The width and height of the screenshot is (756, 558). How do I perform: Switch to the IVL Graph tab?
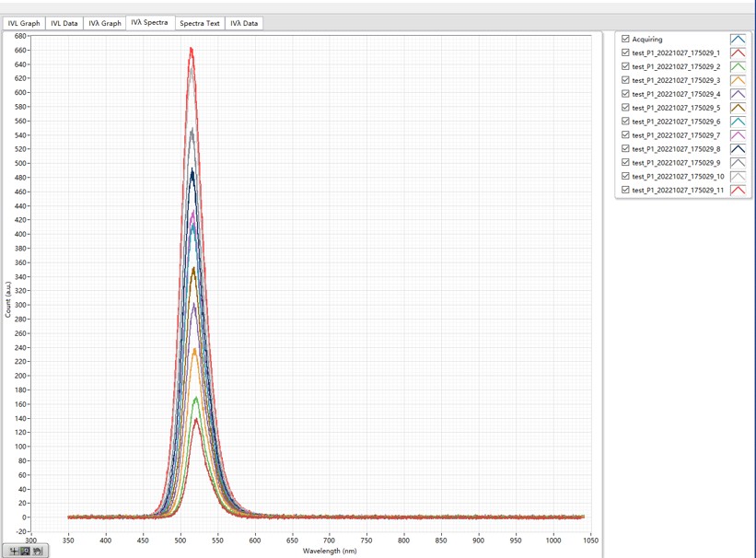[24, 23]
